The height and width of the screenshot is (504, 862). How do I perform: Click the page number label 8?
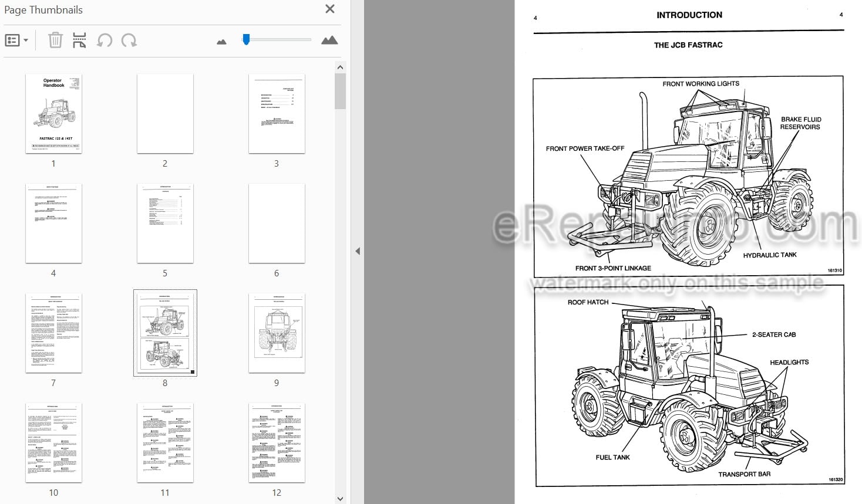pyautogui.click(x=165, y=383)
